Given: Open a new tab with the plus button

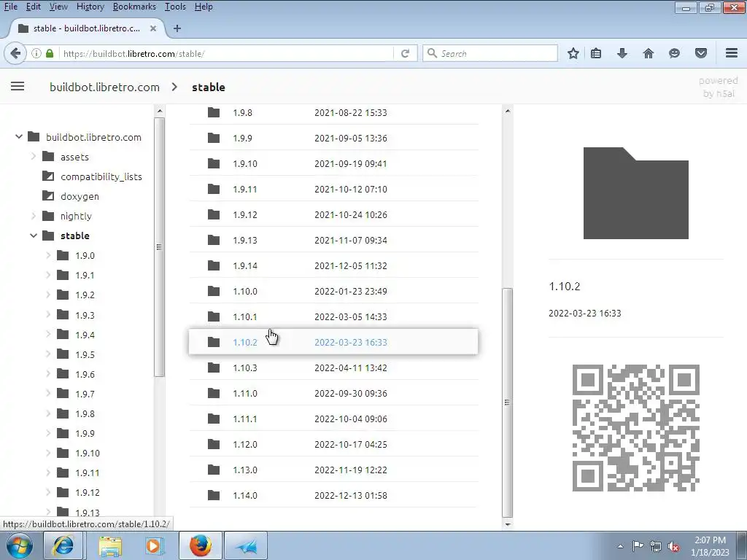Looking at the screenshot, I should 177,28.
